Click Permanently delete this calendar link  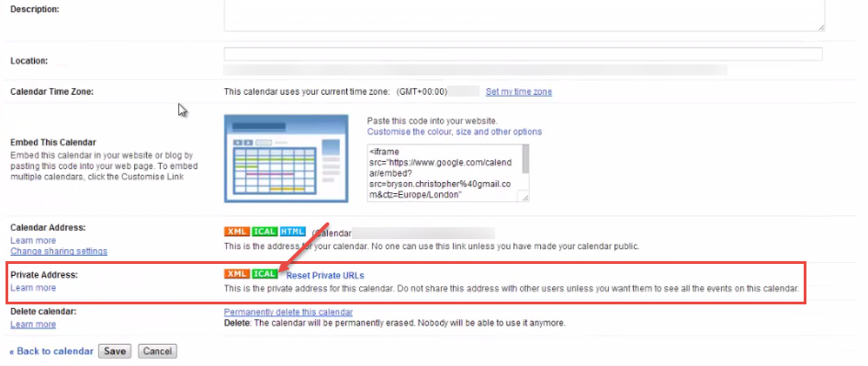[288, 312]
